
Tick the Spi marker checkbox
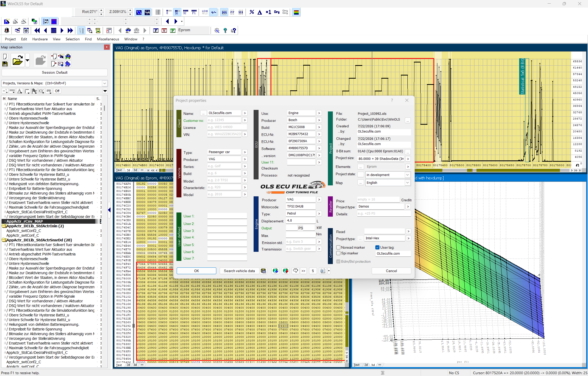tap(338, 253)
